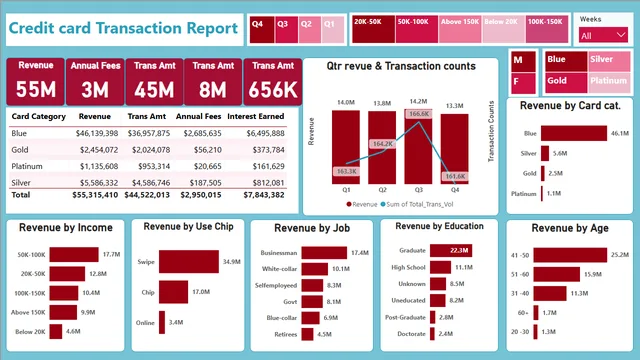The width and height of the screenshot is (640, 360).
Task: Select the Gold row in the table
Action: [x=148, y=150]
